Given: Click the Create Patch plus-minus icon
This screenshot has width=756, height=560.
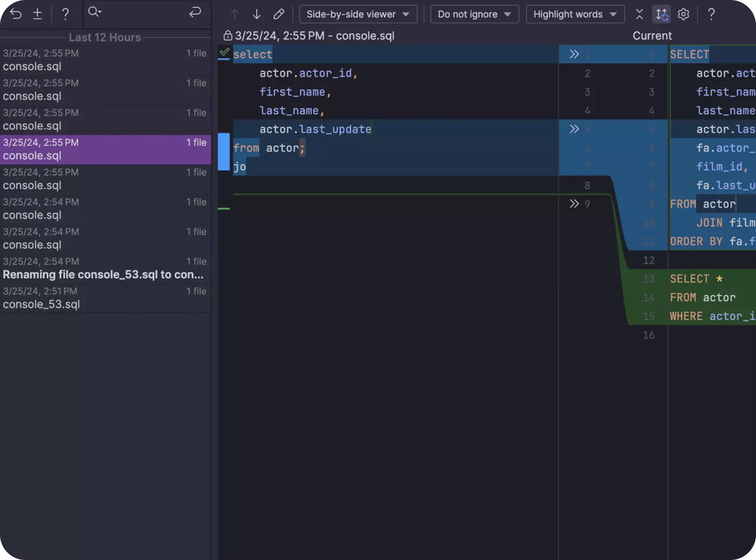Looking at the screenshot, I should (x=37, y=14).
